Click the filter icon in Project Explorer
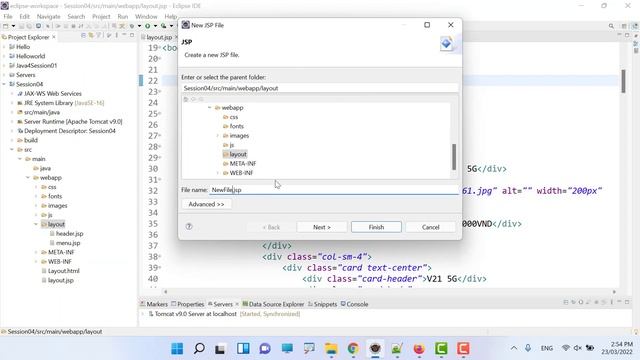 [98, 36]
